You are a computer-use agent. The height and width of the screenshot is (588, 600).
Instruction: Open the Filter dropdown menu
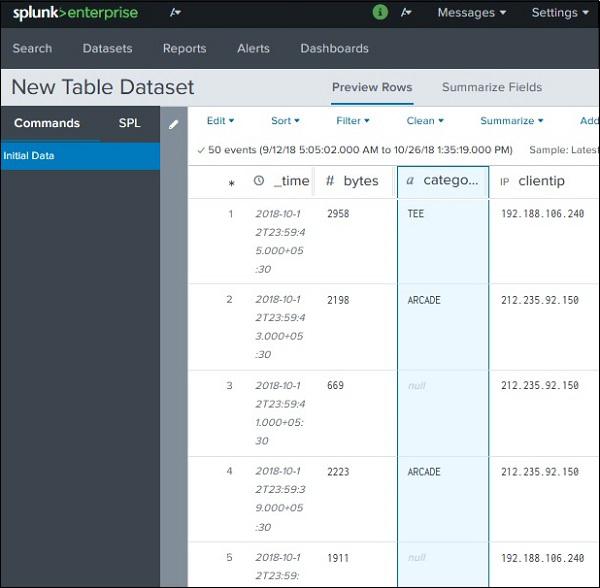click(x=353, y=121)
